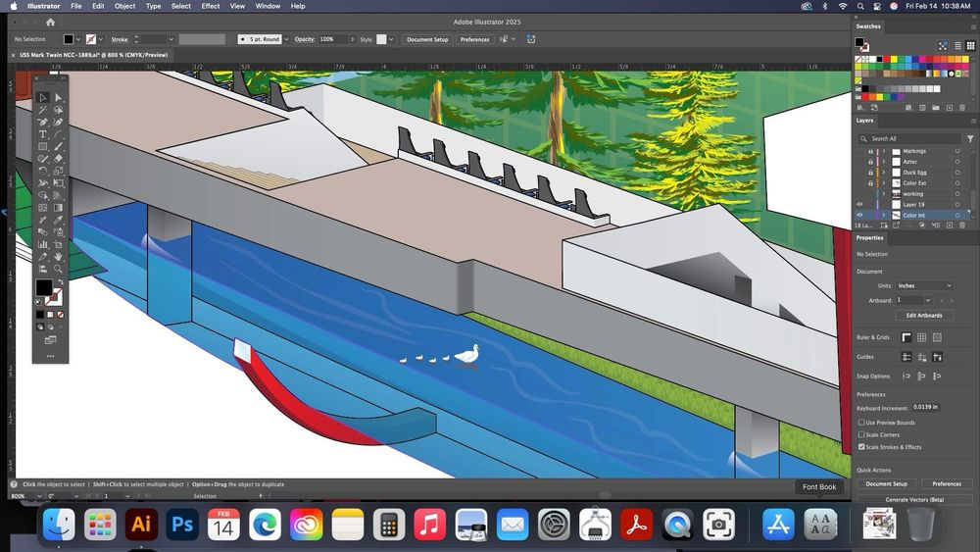Viewport: 980px width, 552px height.
Task: Uncheck Scale Strokes & Effects
Action: (861, 447)
